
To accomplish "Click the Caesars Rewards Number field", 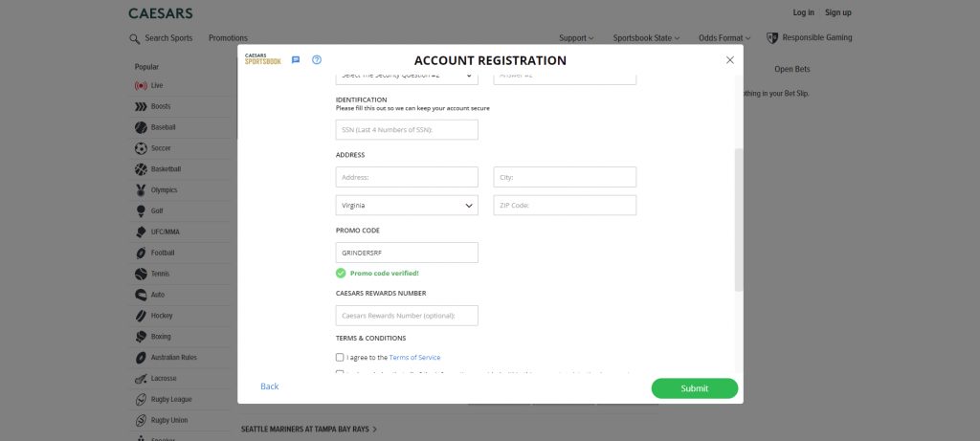I will tap(407, 316).
